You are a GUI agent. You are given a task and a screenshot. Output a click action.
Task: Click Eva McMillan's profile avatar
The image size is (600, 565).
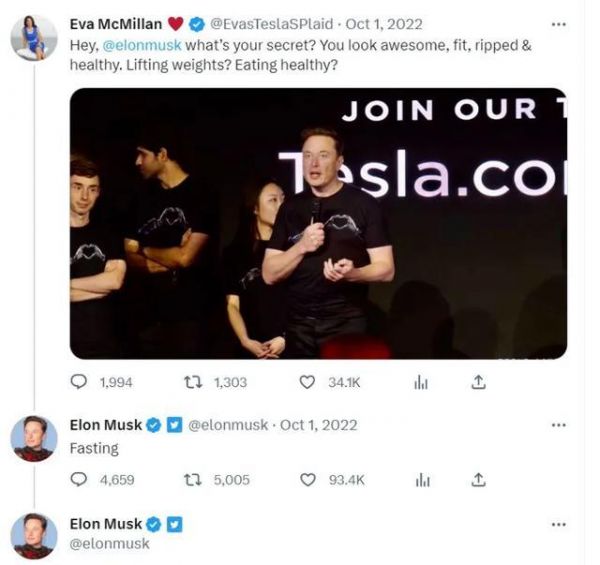[33, 38]
